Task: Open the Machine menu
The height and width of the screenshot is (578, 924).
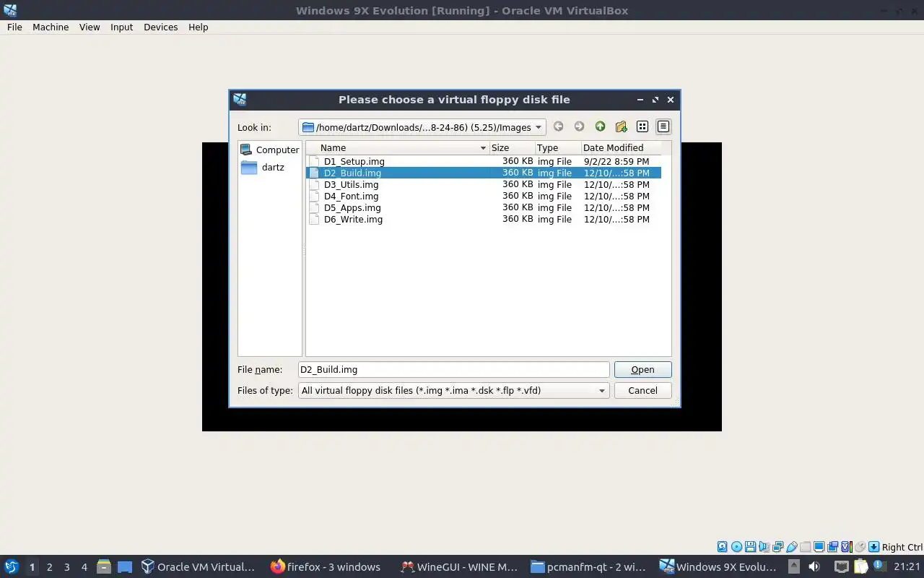Action: [51, 27]
